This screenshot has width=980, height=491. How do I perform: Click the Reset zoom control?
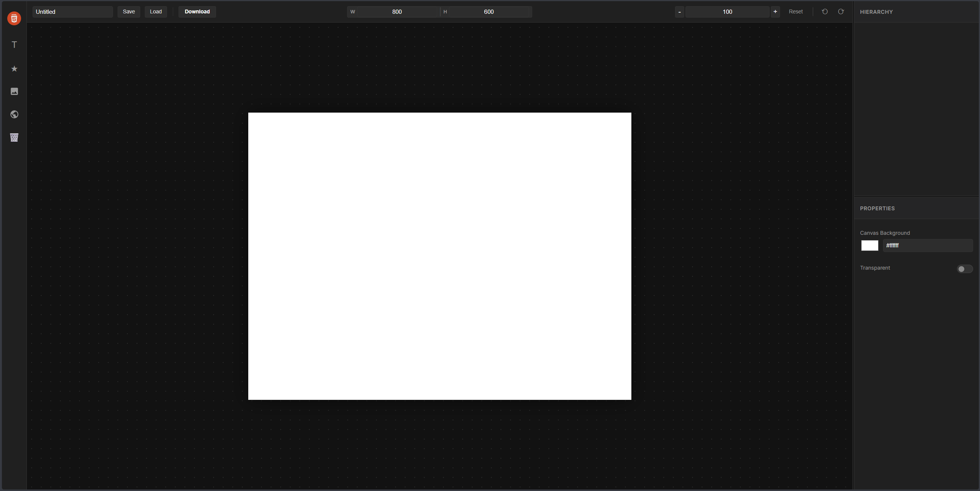pyautogui.click(x=796, y=11)
